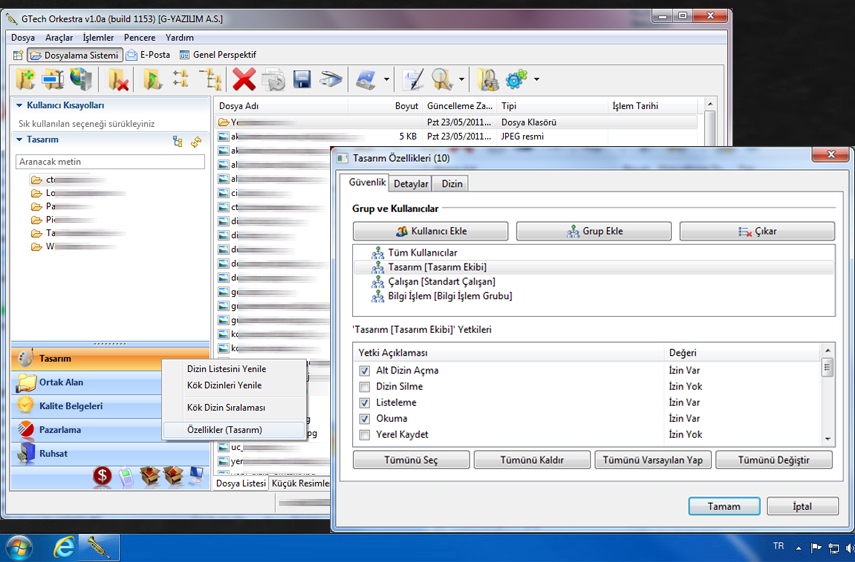Click the scanner icon in toolbar
855x562 pixels.
(331, 80)
